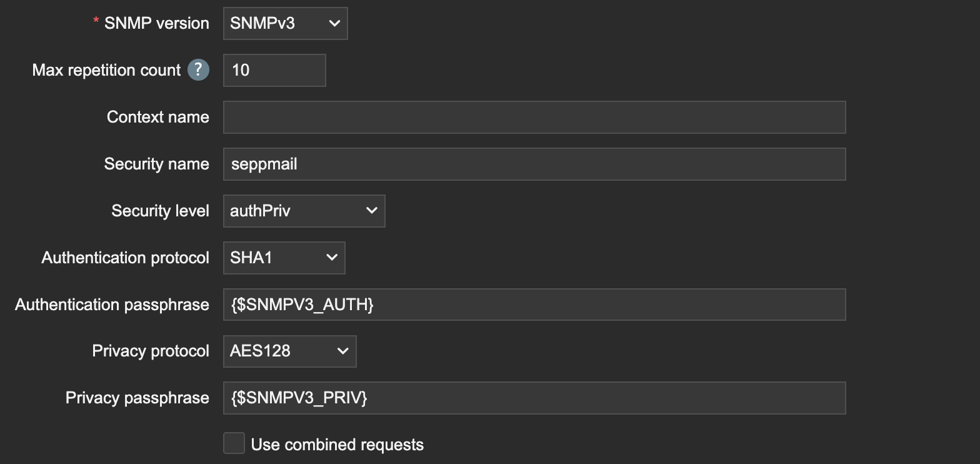
Task: Click the Use combined requests label text
Action: coord(337,445)
